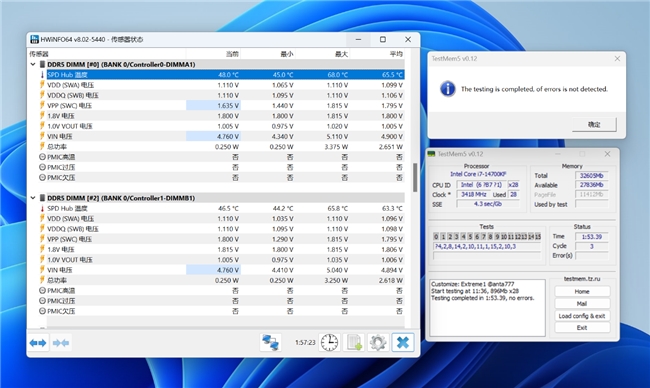The width and height of the screenshot is (650, 388).
Task: Click the 最大 column header
Action: [342, 54]
